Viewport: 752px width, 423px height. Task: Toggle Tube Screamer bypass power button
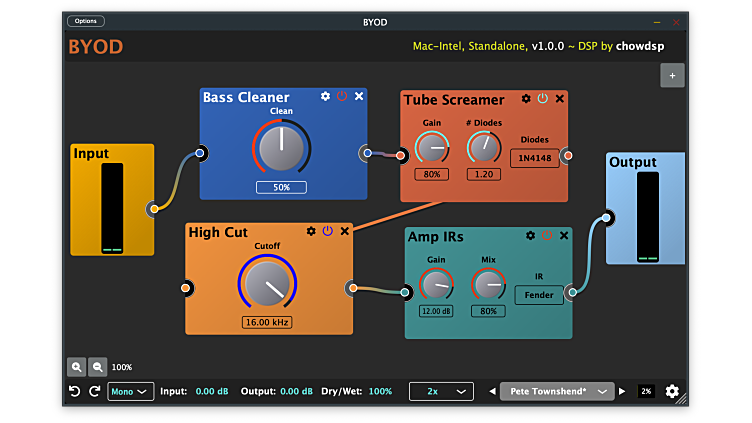click(x=543, y=99)
